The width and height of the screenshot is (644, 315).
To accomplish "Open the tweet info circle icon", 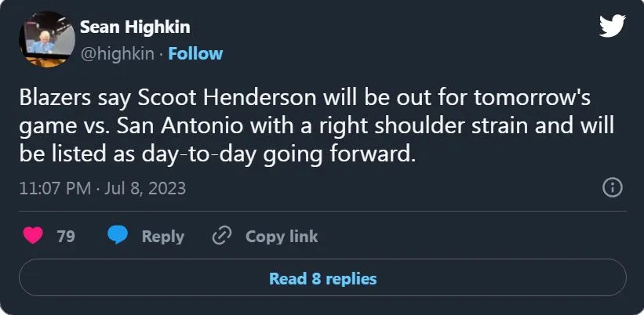I will pyautogui.click(x=612, y=188).
